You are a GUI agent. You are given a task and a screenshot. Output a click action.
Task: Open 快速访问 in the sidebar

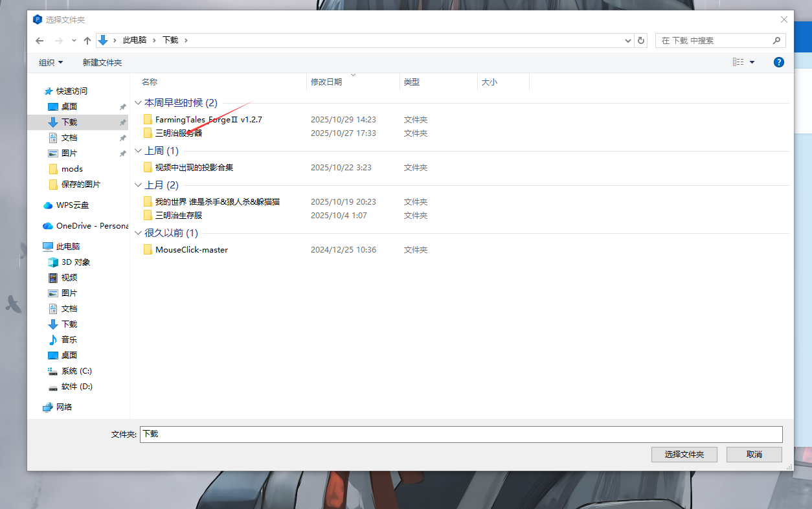pyautogui.click(x=71, y=91)
